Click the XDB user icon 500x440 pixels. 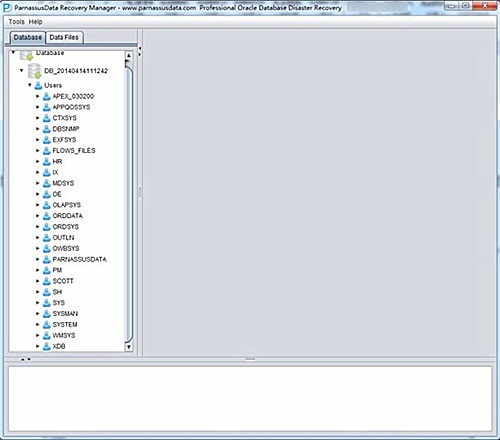[47, 347]
